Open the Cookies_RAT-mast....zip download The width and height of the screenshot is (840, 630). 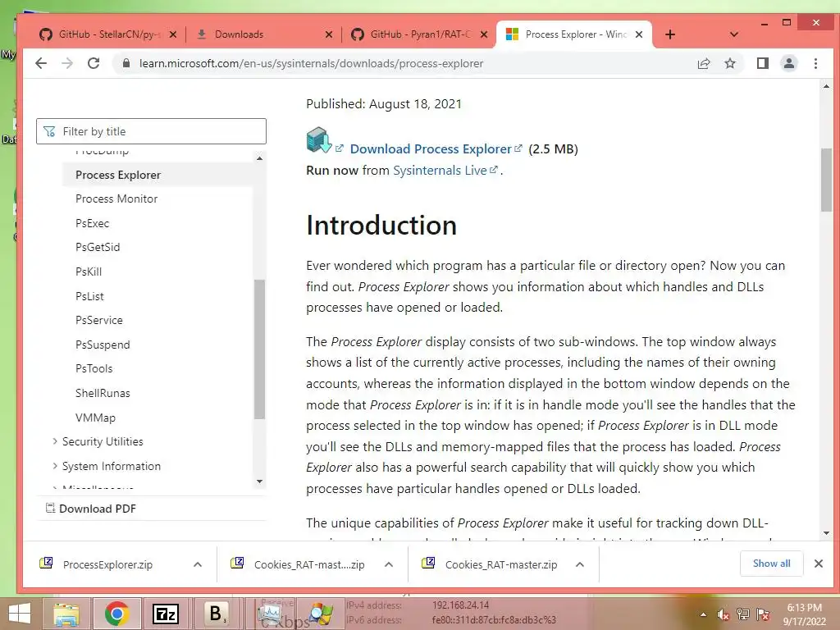[x=309, y=564]
